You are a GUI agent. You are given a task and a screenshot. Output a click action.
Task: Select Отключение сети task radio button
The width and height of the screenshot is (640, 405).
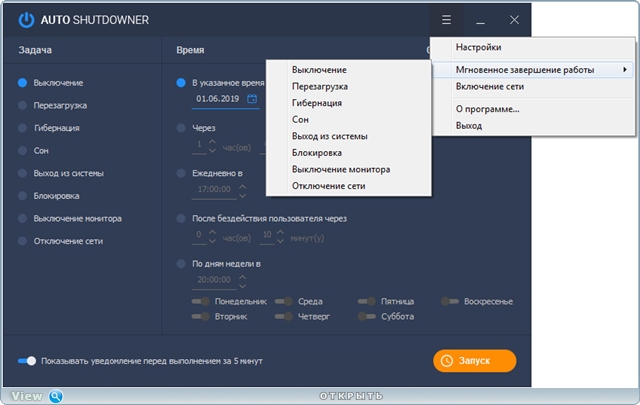pos(22,241)
